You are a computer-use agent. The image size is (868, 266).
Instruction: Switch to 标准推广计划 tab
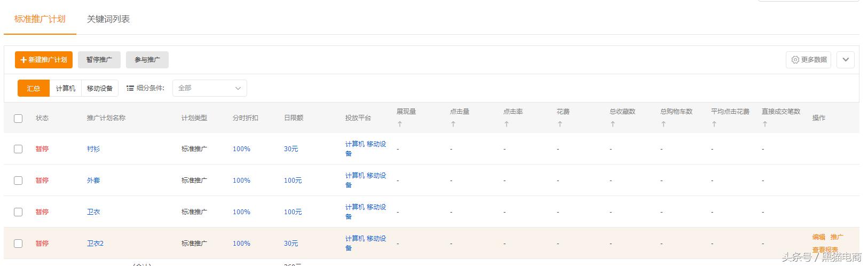click(40, 19)
